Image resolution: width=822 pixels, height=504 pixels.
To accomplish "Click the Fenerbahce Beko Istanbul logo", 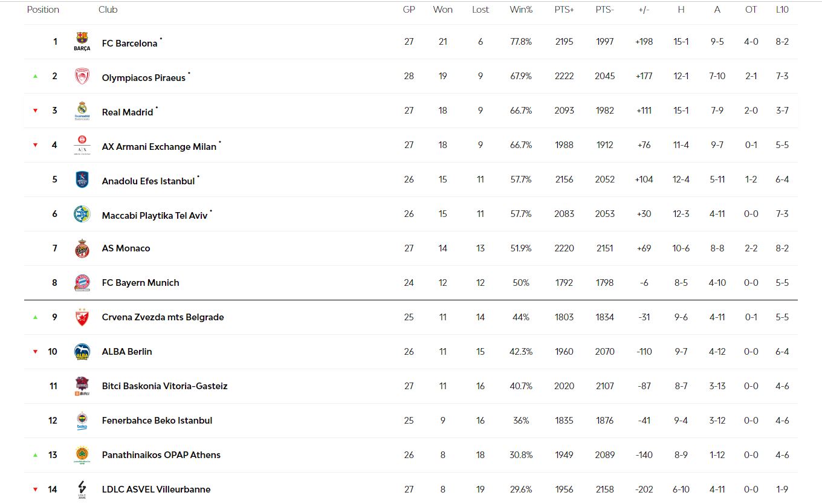I will (82, 421).
